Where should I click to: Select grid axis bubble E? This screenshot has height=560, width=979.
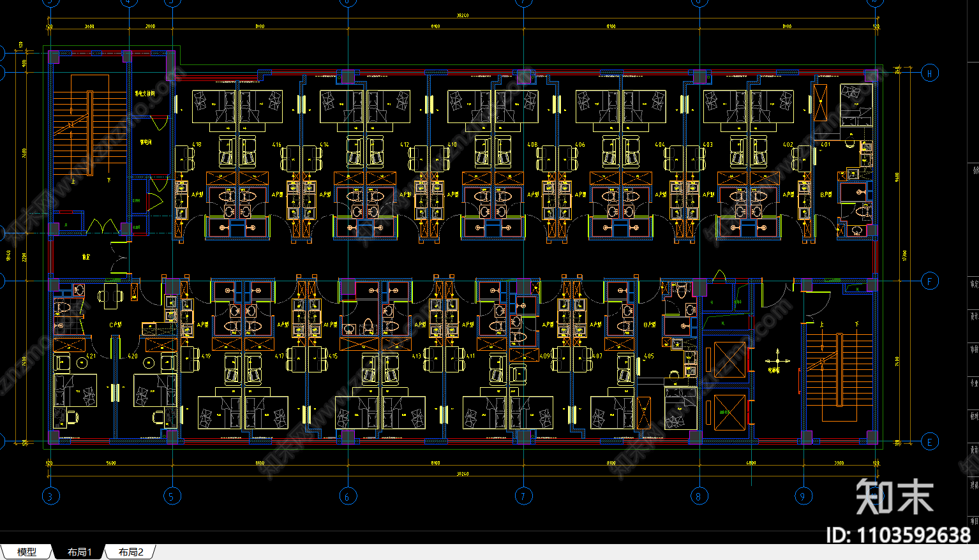(x=930, y=441)
